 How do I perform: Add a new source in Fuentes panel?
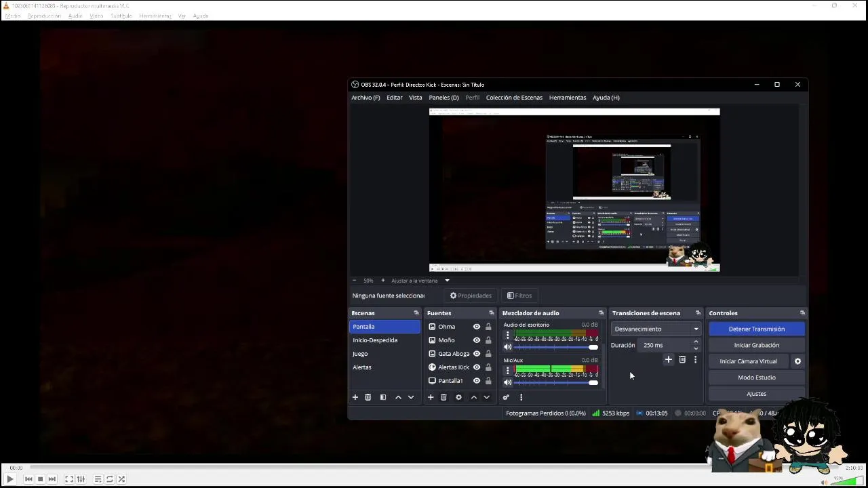(431, 397)
